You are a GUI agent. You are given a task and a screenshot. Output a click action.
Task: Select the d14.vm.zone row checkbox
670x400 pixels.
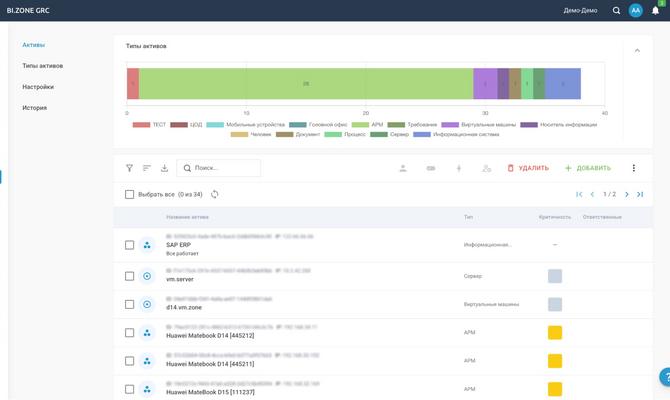[129, 304]
